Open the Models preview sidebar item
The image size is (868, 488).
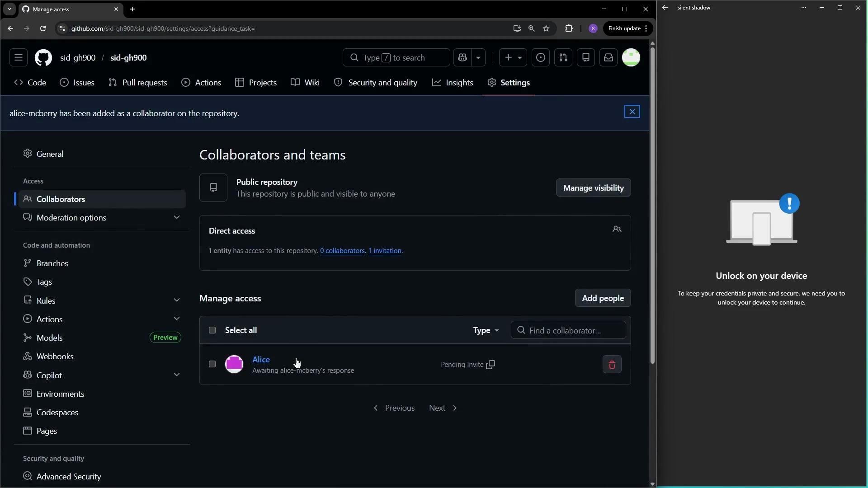(x=102, y=338)
